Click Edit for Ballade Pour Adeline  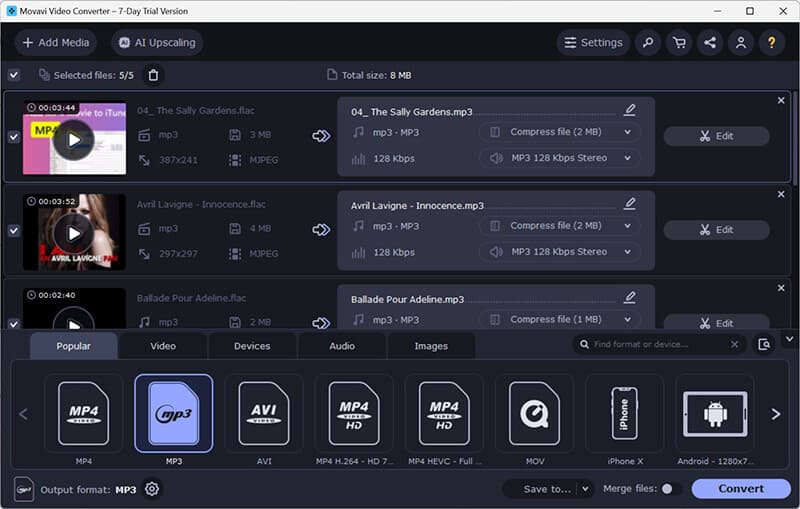717,322
